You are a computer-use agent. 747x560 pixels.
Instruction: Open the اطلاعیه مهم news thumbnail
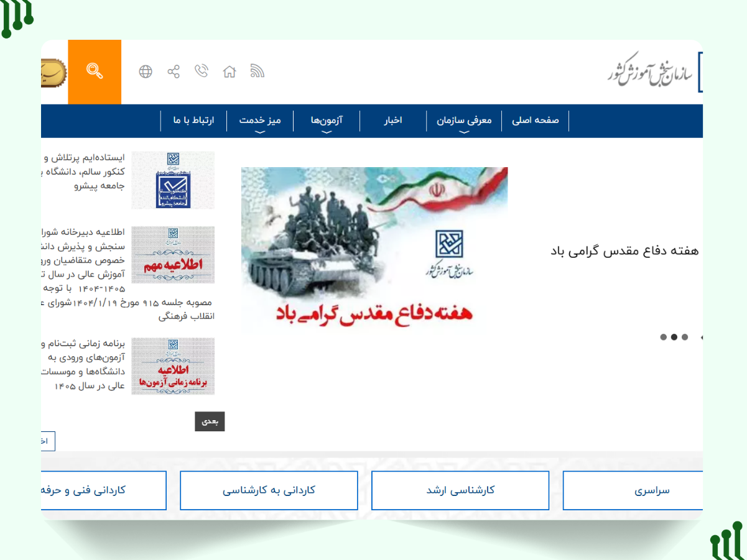point(173,255)
